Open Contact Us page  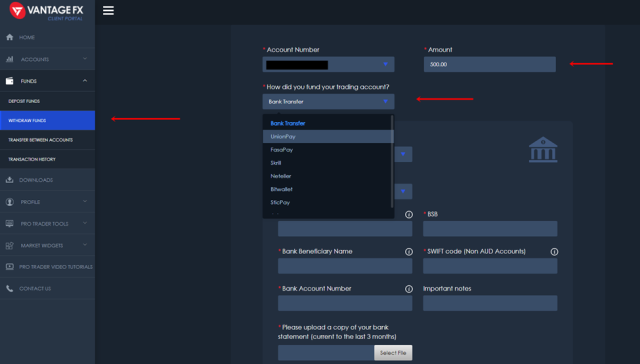tap(47, 289)
